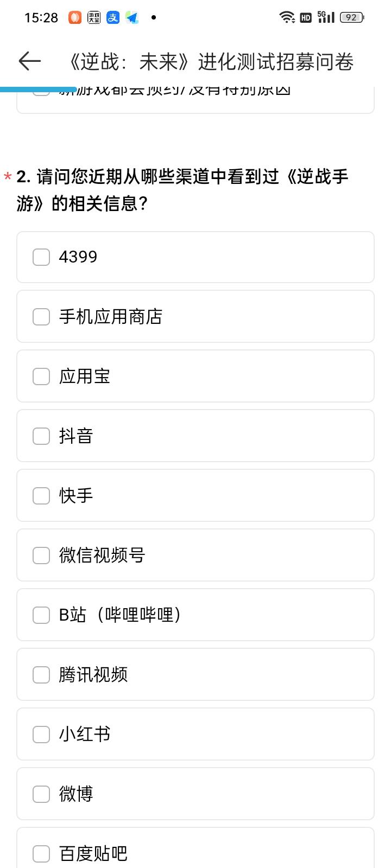
Task: Tap the battery indicator icon
Action: [352, 17]
